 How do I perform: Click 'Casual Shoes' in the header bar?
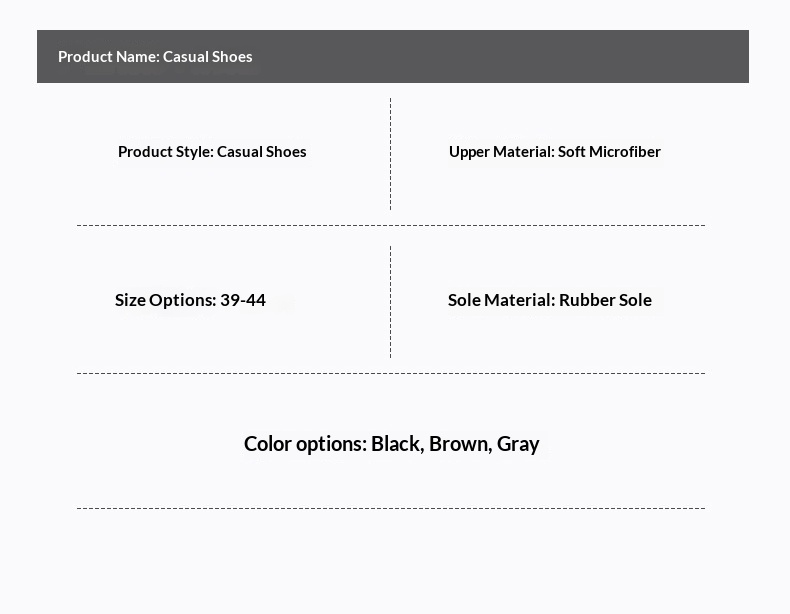click(x=208, y=57)
